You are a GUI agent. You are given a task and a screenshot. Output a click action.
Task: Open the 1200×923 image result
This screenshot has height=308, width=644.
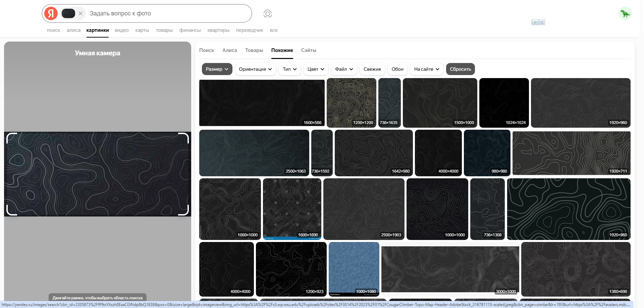[x=291, y=269]
